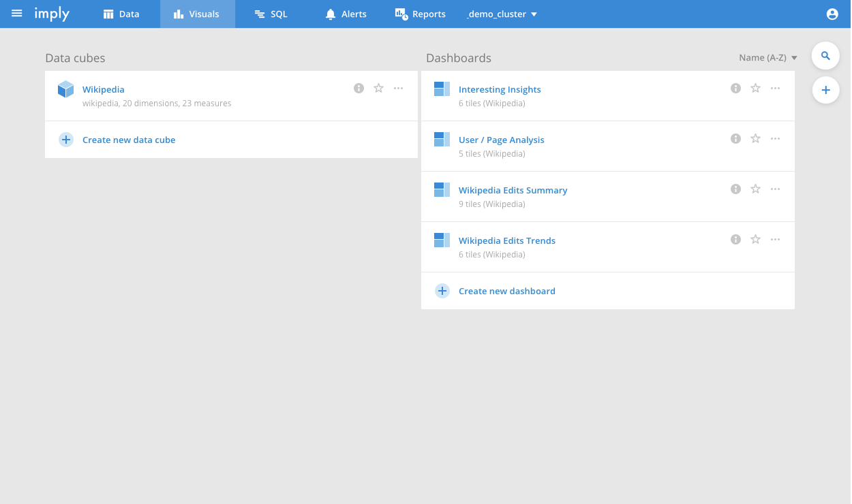Click the Data cubes heading

(75, 58)
